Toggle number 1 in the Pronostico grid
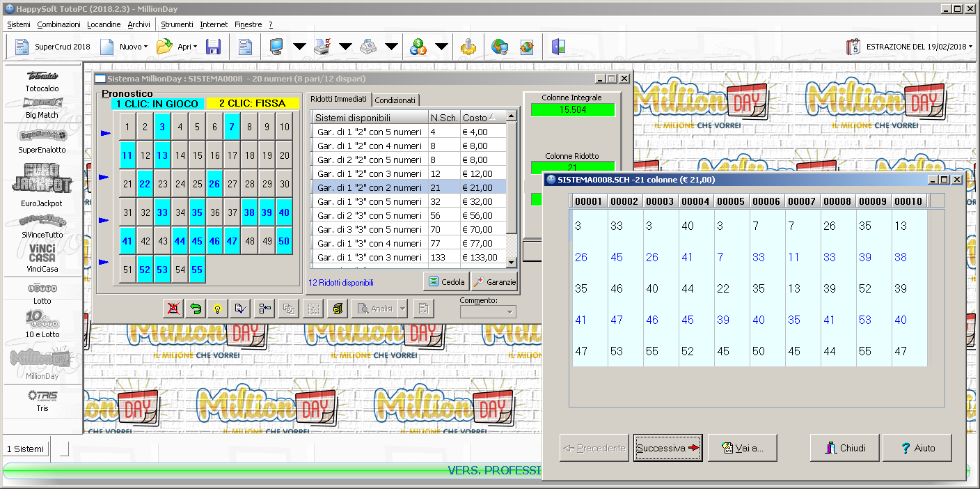980x489 pixels. (128, 127)
